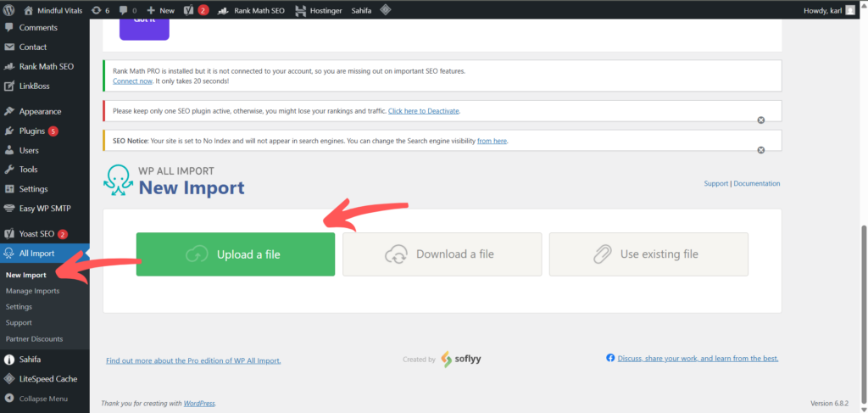Open Rank Math SEO in admin bar
The height and width of the screenshot is (413, 868).
[251, 10]
